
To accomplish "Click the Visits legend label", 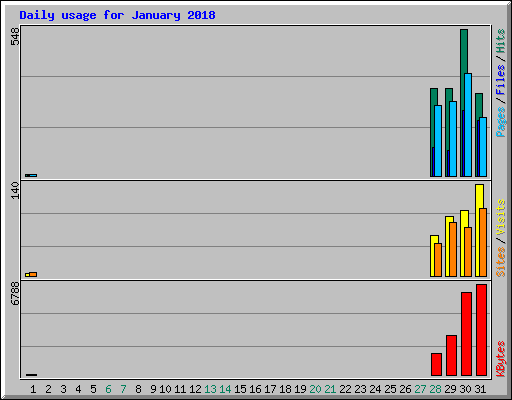I will [500, 217].
